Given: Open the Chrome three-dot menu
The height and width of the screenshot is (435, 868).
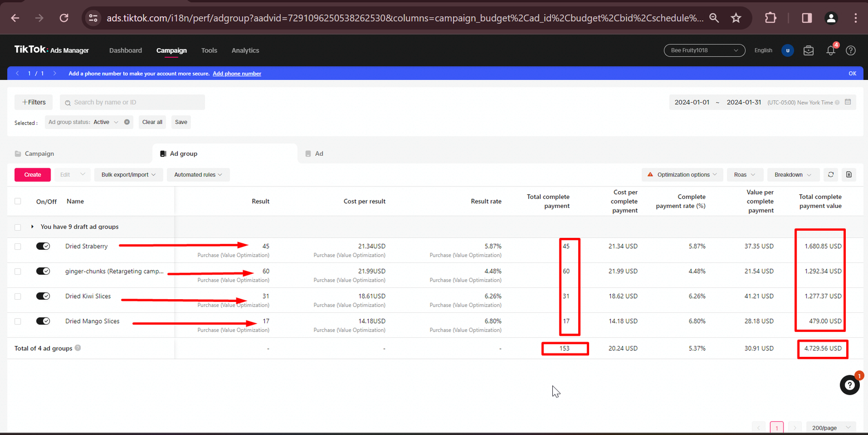Looking at the screenshot, I should point(856,18).
